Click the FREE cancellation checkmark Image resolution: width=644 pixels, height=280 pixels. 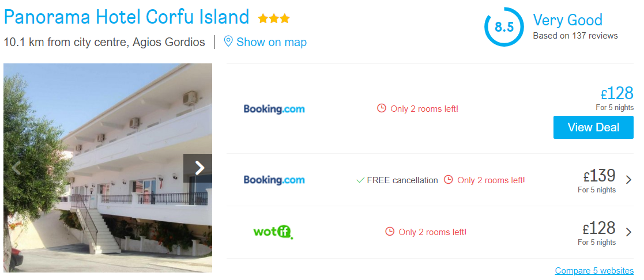[x=360, y=180]
